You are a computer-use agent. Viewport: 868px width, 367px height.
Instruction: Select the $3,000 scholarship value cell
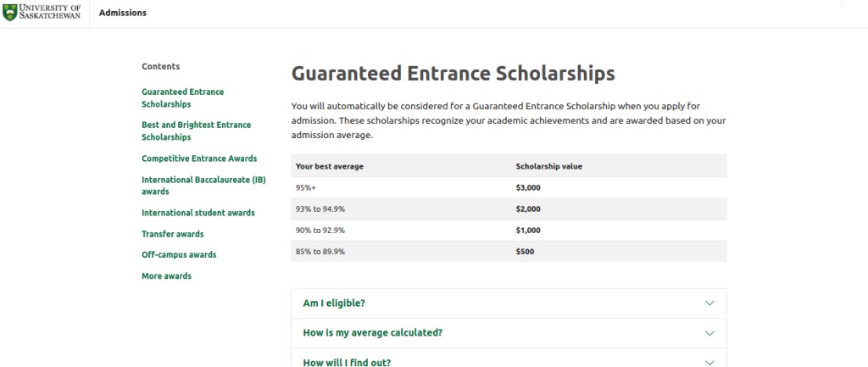point(529,187)
